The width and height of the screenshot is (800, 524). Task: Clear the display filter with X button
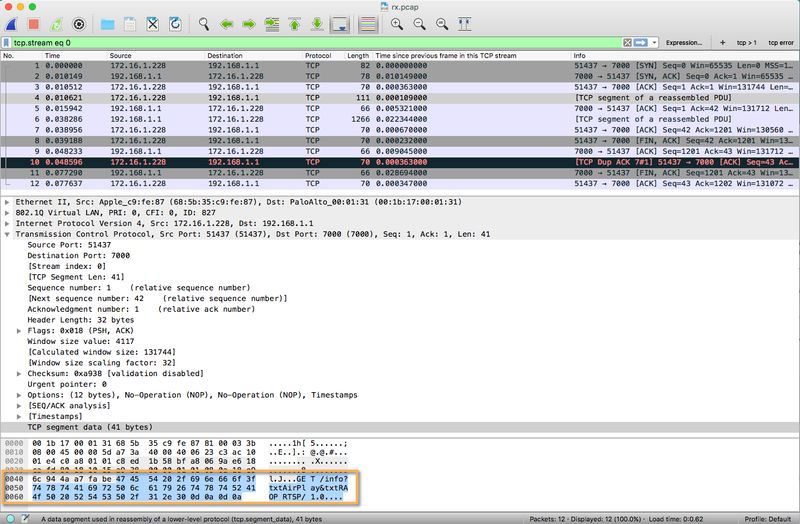point(627,43)
